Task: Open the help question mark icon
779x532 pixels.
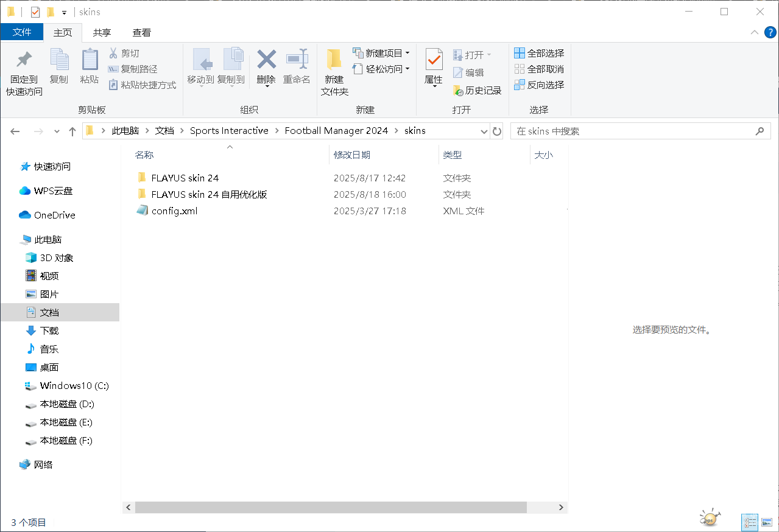Action: (x=770, y=32)
